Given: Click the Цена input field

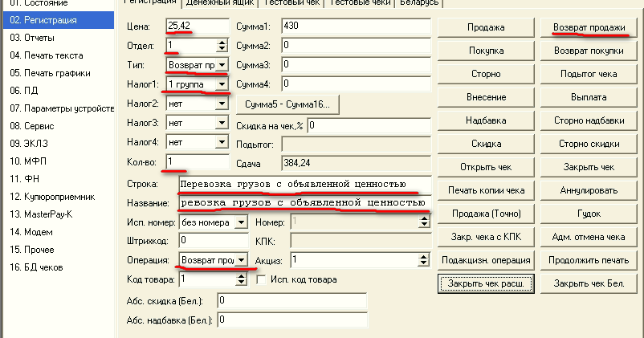Looking at the screenshot, I should (x=198, y=26).
